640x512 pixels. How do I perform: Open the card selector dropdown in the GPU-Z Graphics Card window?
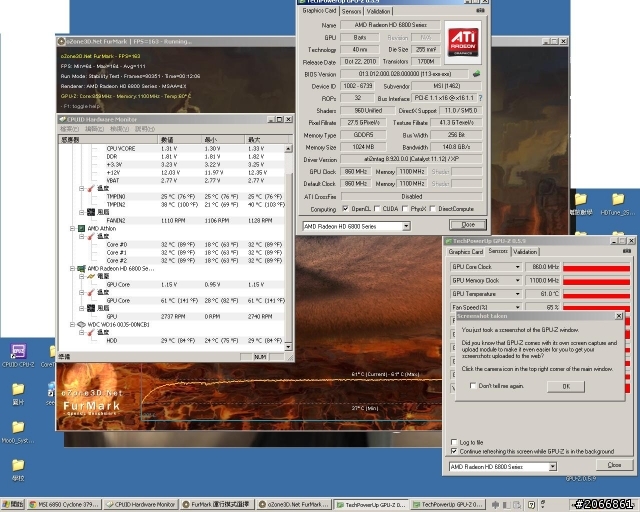406,226
